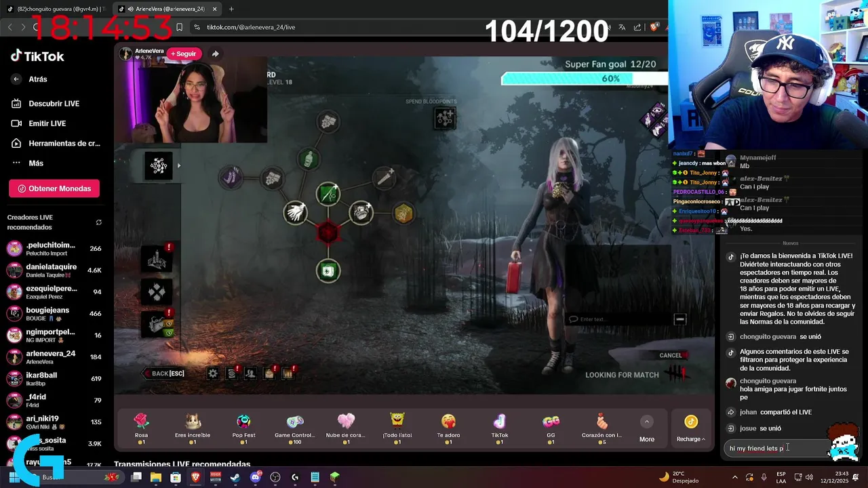The height and width of the screenshot is (488, 868).
Task: Send the Corazón con las manos gift
Action: point(602,429)
